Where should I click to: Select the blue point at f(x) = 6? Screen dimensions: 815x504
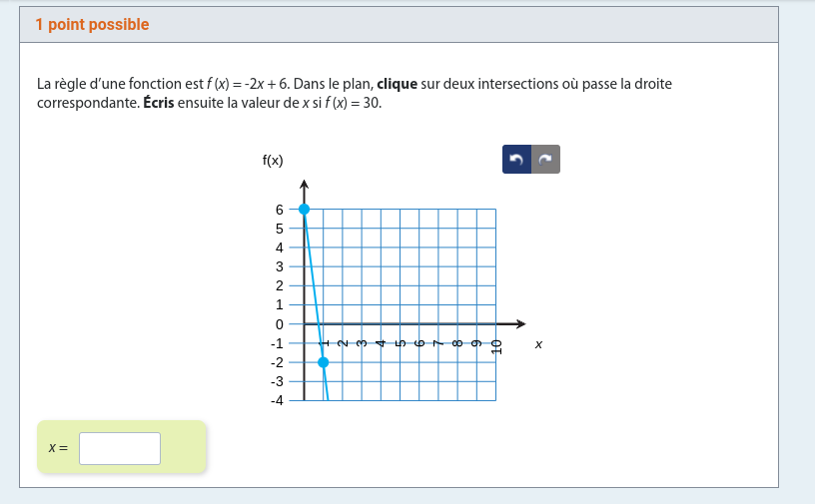point(304,209)
